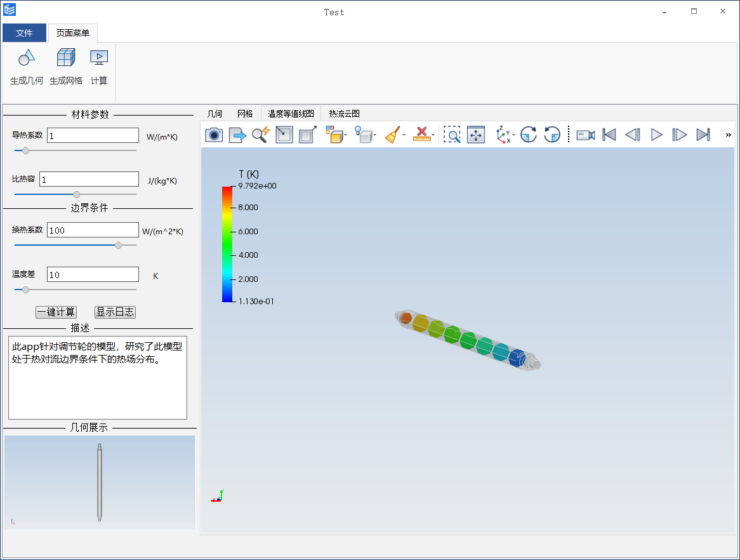Activate the rubber-band zoom box tool

coord(452,135)
